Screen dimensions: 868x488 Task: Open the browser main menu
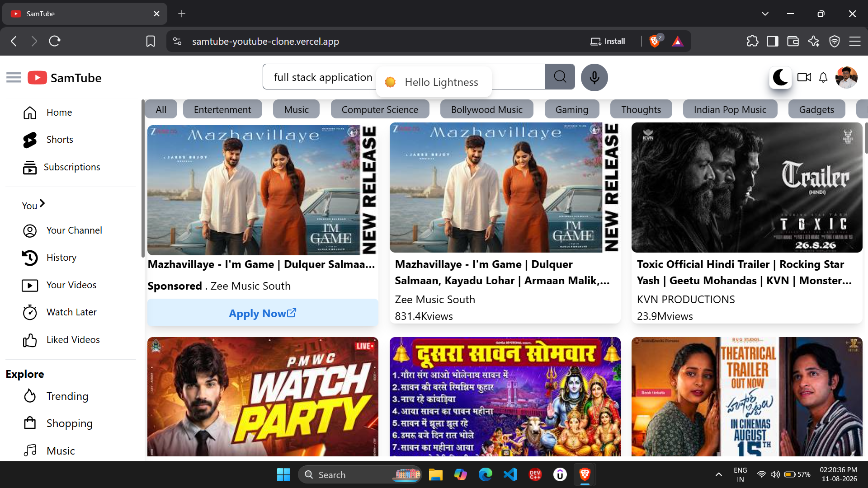click(854, 41)
